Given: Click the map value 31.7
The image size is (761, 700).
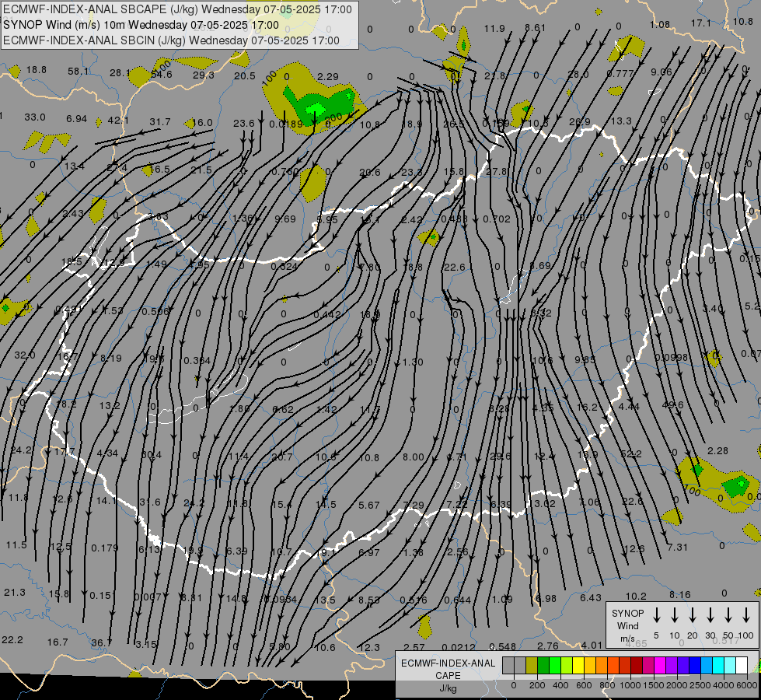Looking at the screenshot, I should click(x=160, y=121).
